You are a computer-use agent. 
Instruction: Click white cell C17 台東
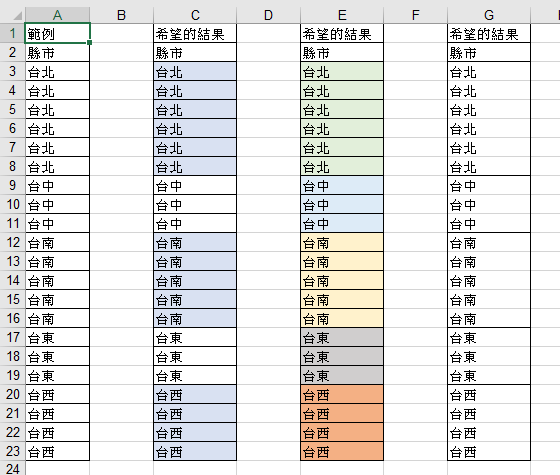pyautogui.click(x=195, y=337)
